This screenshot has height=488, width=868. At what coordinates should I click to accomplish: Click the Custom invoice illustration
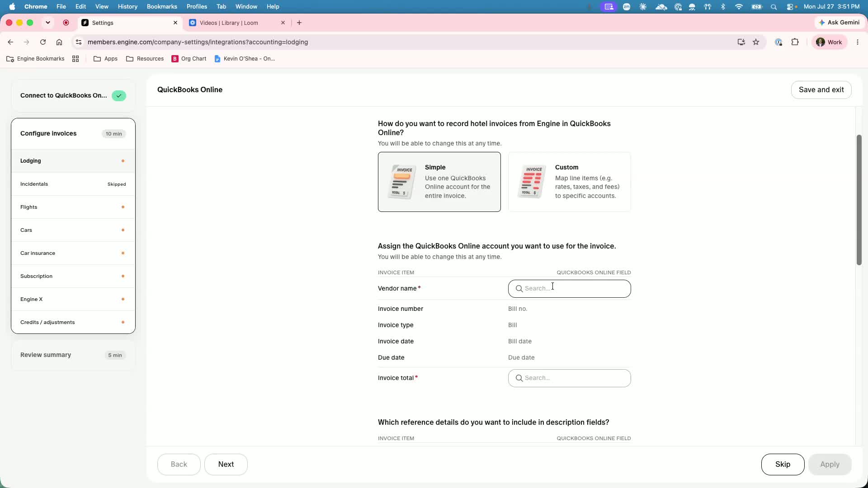pos(532,182)
